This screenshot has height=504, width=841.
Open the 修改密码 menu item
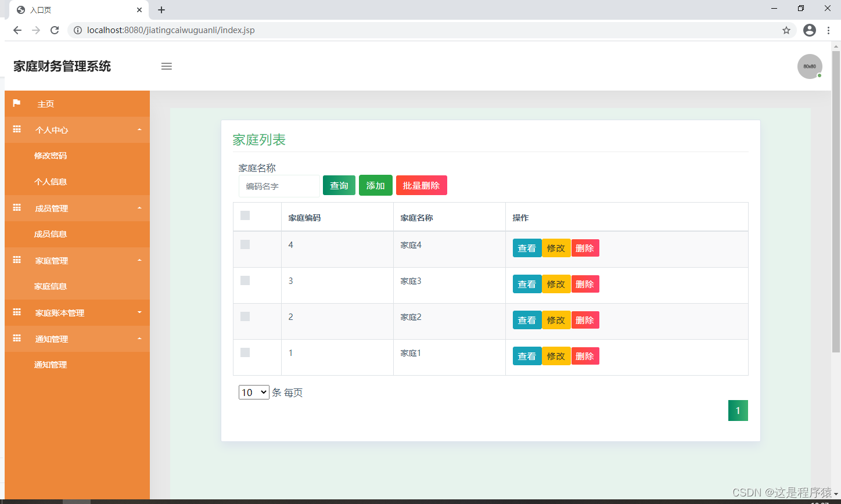click(51, 156)
